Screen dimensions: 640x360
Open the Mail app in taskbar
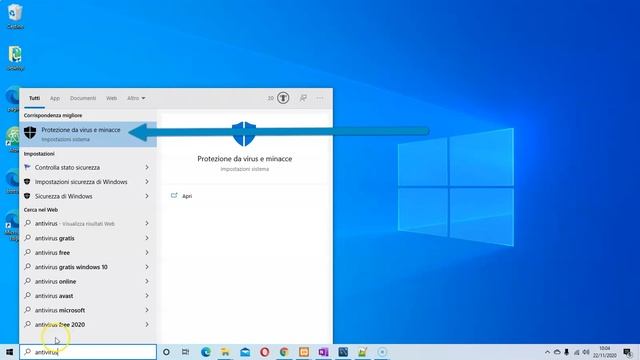tap(245, 352)
